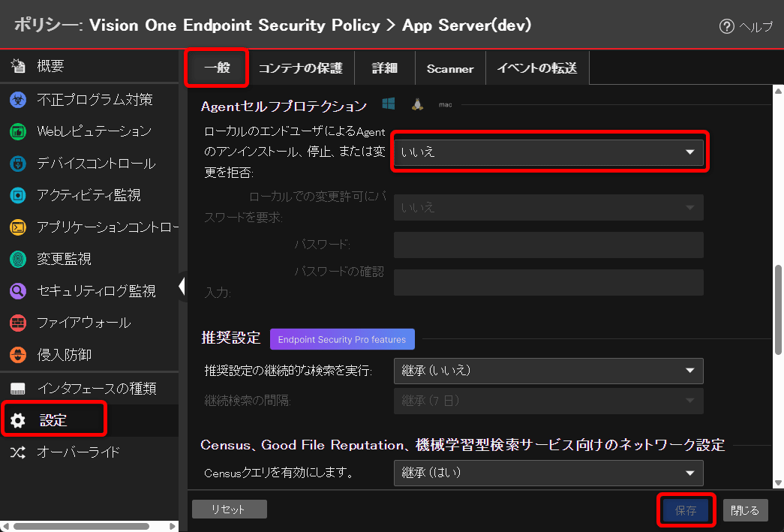
Task: Click the 保存 save button
Action: pyautogui.click(x=686, y=510)
